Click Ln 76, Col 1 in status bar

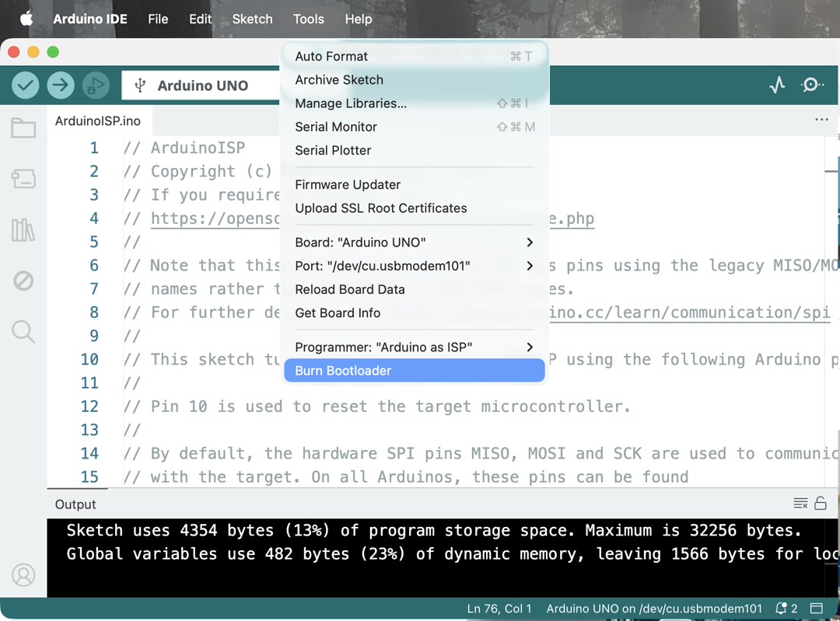coord(499,609)
